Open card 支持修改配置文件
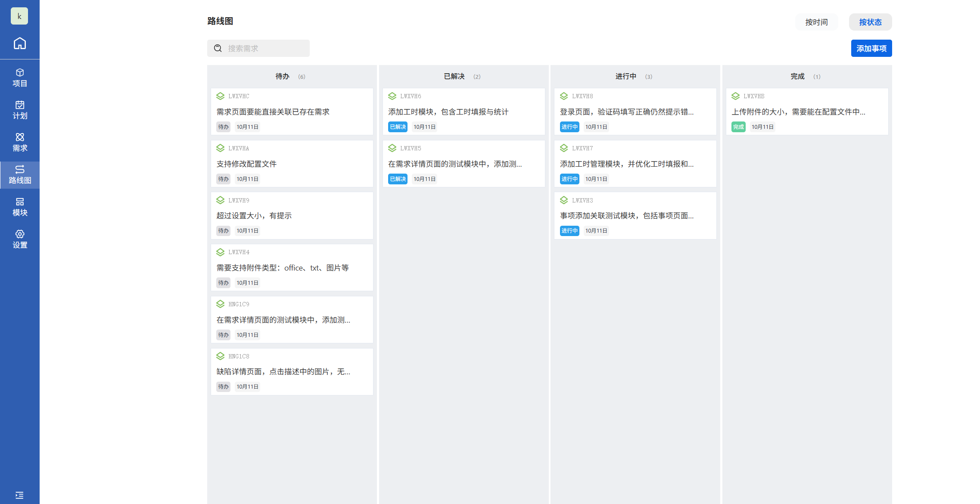 pyautogui.click(x=246, y=164)
